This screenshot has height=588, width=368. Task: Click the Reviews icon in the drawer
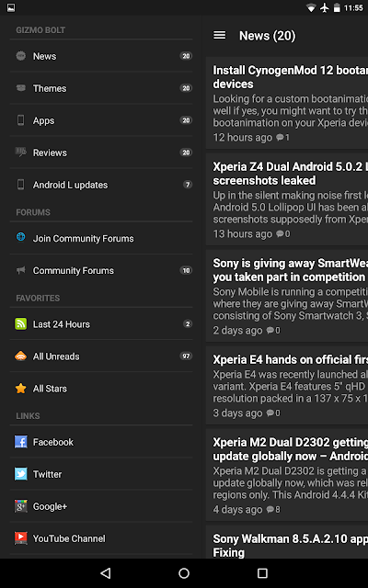pos(20,152)
